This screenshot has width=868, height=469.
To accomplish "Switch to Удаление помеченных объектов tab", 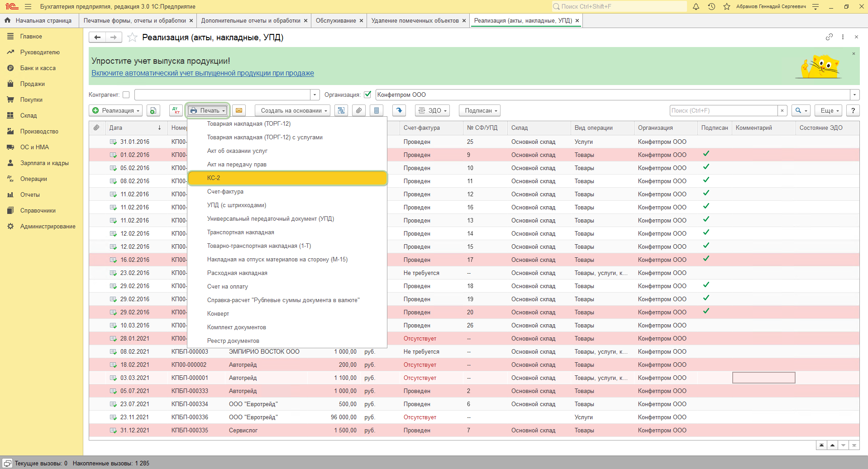I will [x=415, y=21].
